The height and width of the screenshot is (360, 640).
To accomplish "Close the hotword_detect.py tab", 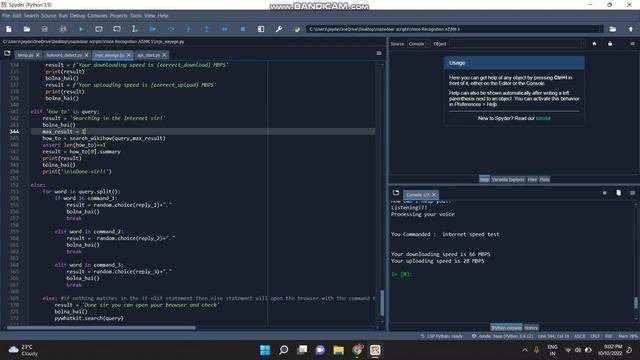I will point(86,55).
